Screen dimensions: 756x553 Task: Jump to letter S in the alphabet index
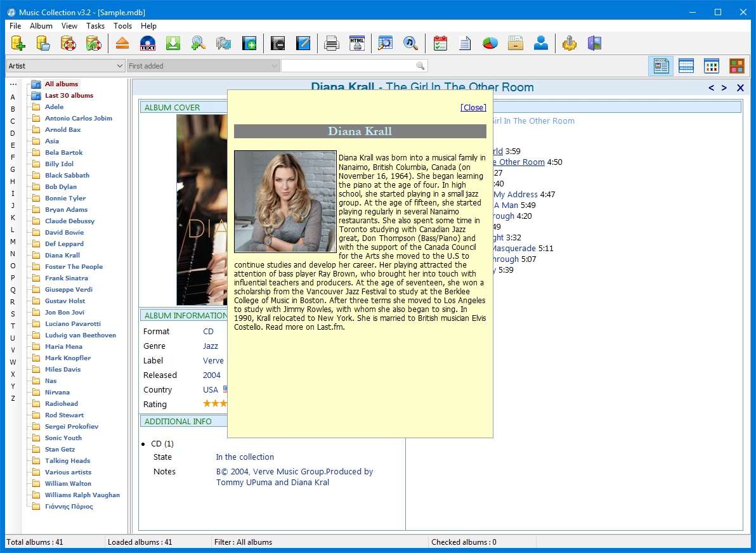[13, 314]
